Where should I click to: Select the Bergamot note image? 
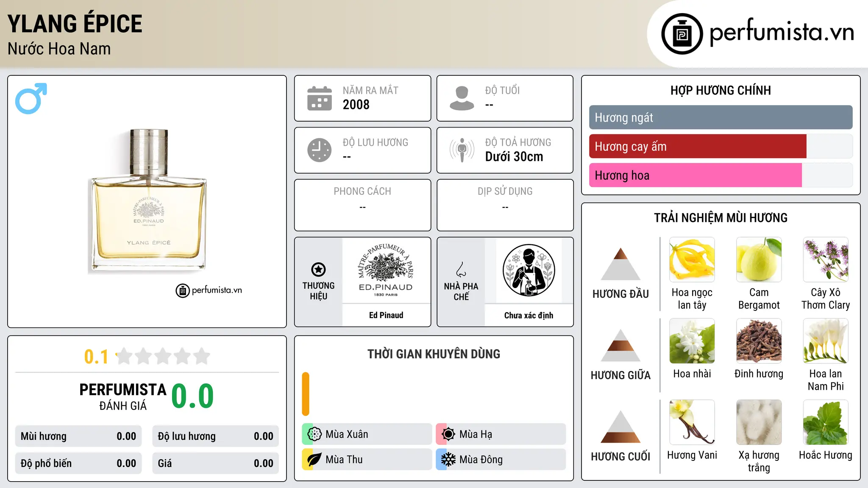point(759,260)
